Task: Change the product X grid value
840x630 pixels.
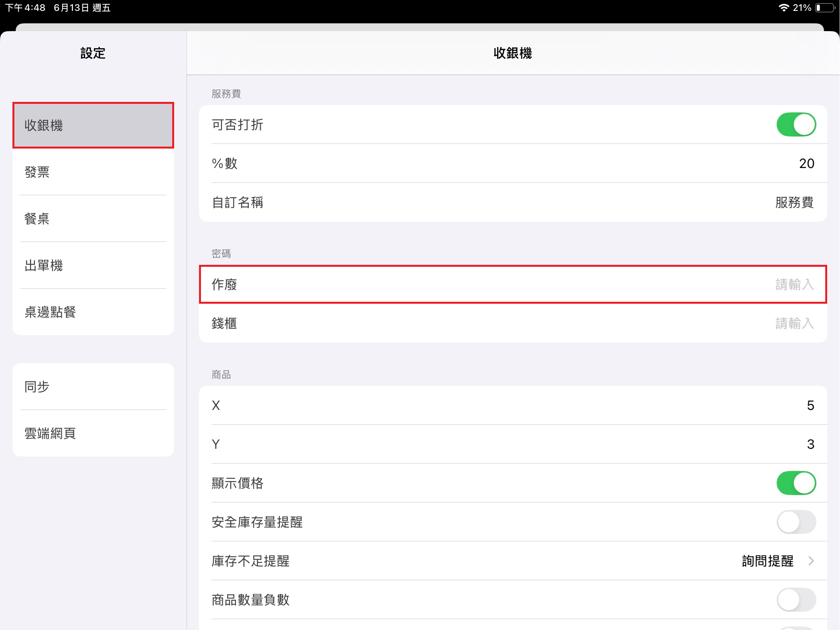Action: (x=810, y=405)
